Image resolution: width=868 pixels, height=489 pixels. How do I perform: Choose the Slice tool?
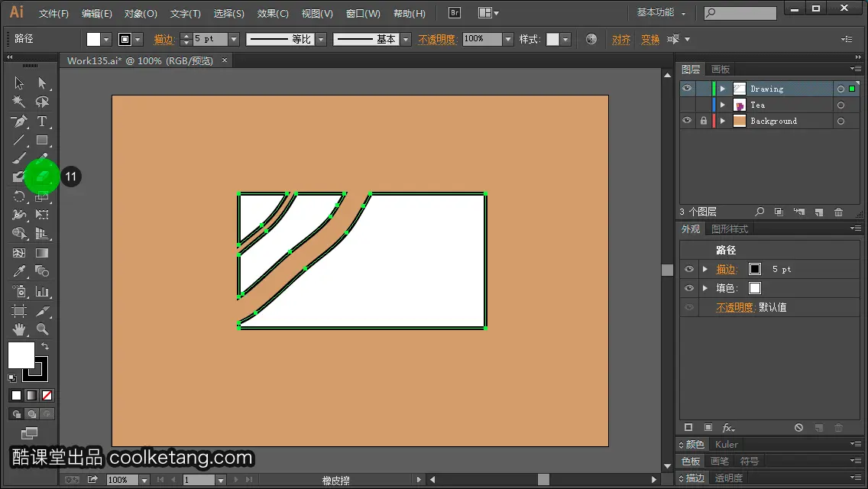(x=42, y=311)
